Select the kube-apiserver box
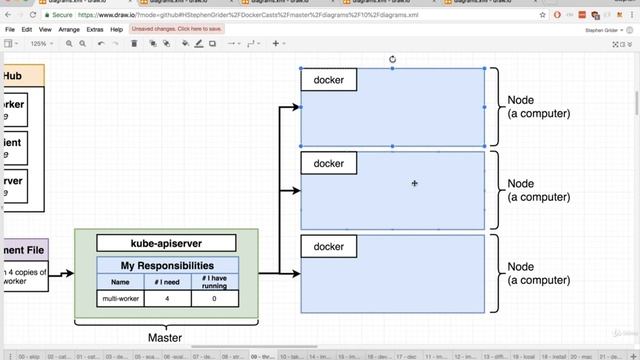The width and height of the screenshot is (640, 360). pyautogui.click(x=166, y=243)
